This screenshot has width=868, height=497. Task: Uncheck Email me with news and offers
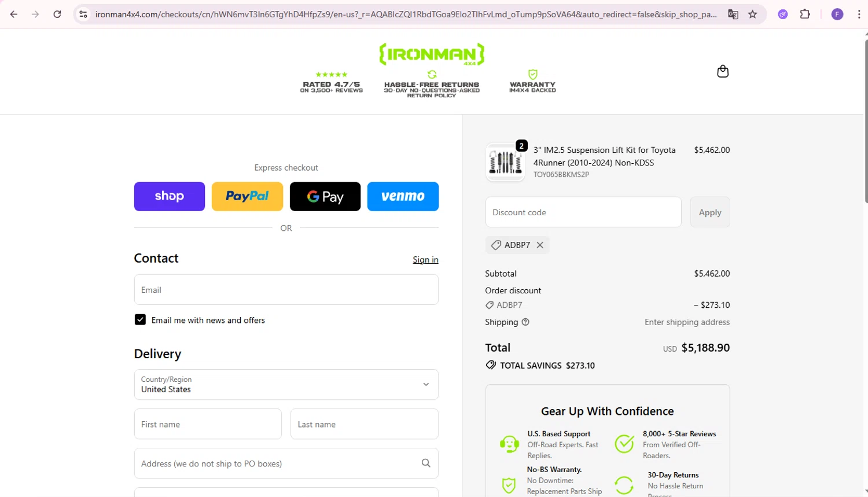(140, 319)
